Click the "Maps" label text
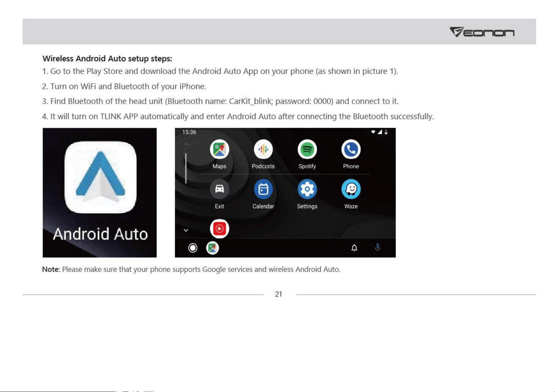Image resolution: width=555 pixels, height=392 pixels. pyautogui.click(x=219, y=166)
